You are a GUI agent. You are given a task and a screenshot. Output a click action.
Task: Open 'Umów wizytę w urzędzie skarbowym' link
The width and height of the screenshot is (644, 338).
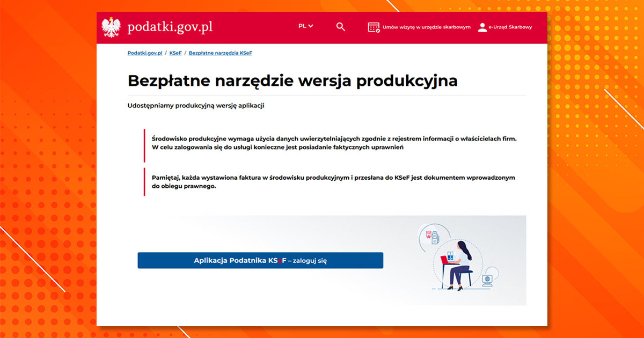click(x=426, y=27)
